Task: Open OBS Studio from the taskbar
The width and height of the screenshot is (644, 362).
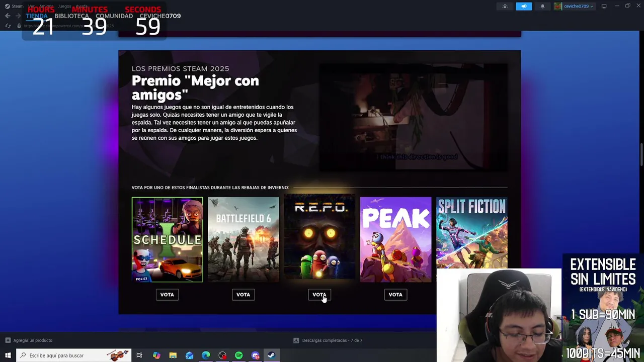Action: tap(222, 355)
